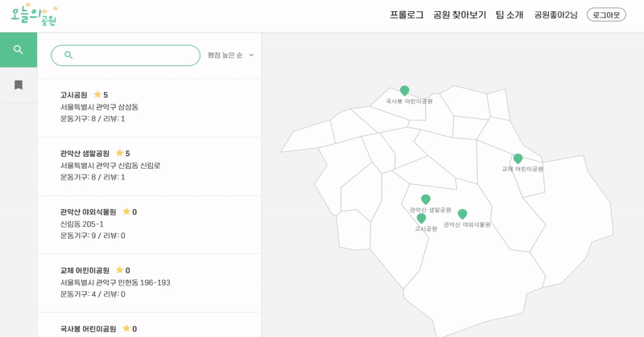Select 고시공원 in the park list
644x337 pixels.
click(149, 108)
